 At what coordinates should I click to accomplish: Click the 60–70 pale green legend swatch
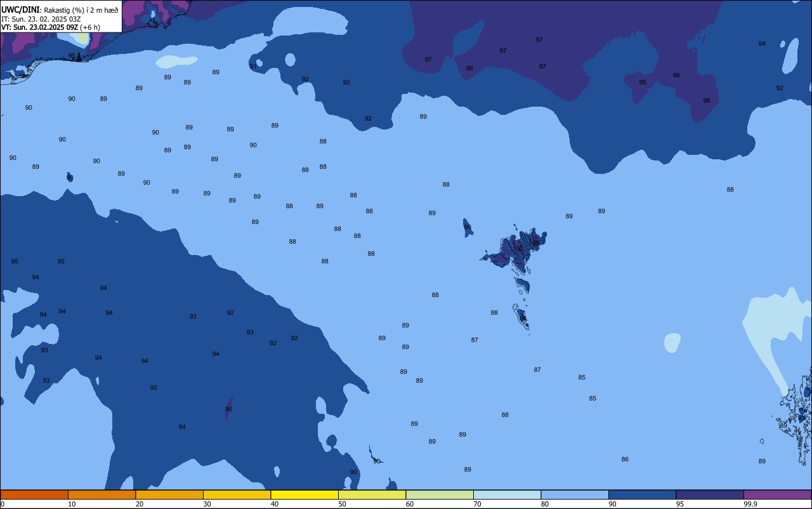[440, 494]
